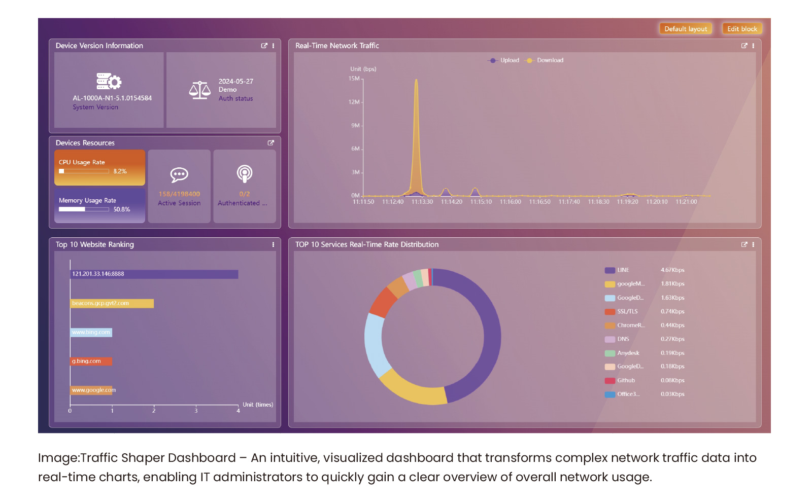Screen dimensions: 812x504
Task: Pop out Real-Time Network Traffic panel
Action: [744, 46]
